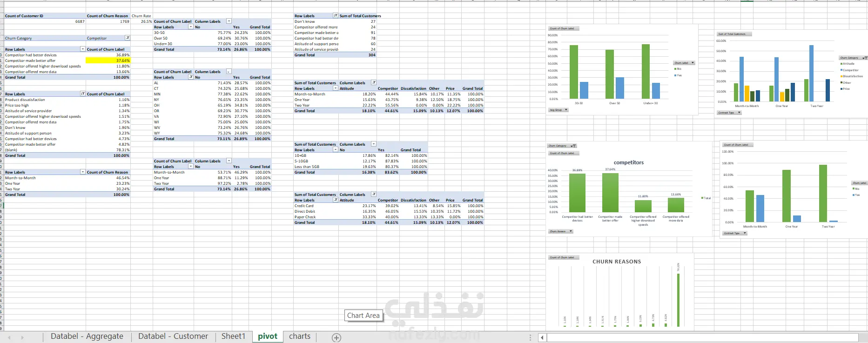Expand Row Labels dropdown in Count of Churn Reason table
868x343 pixels.
[83, 172]
